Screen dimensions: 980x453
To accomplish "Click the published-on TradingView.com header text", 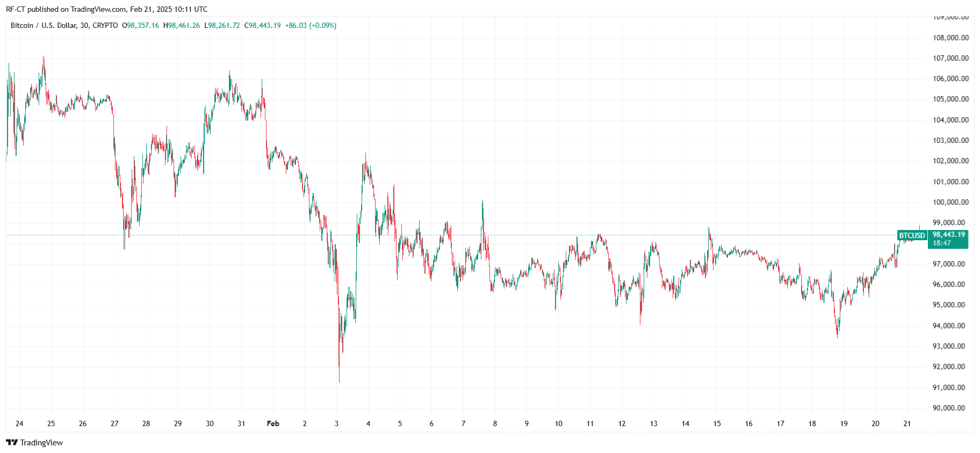I will (x=106, y=9).
